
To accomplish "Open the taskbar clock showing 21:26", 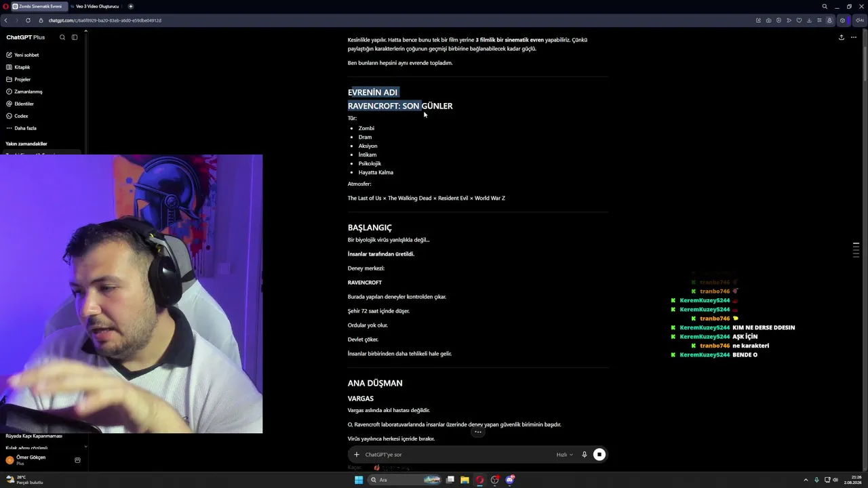I will click(x=854, y=480).
